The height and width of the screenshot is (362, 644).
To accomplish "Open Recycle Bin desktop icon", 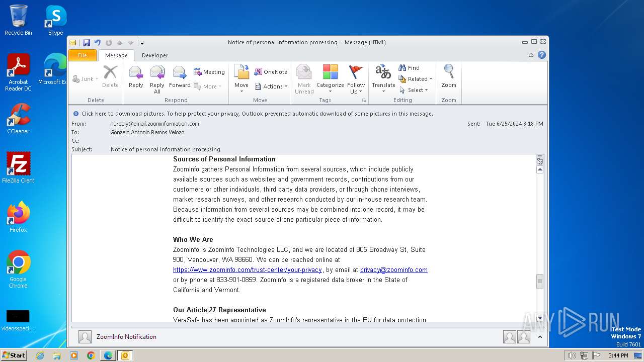I will (18, 21).
